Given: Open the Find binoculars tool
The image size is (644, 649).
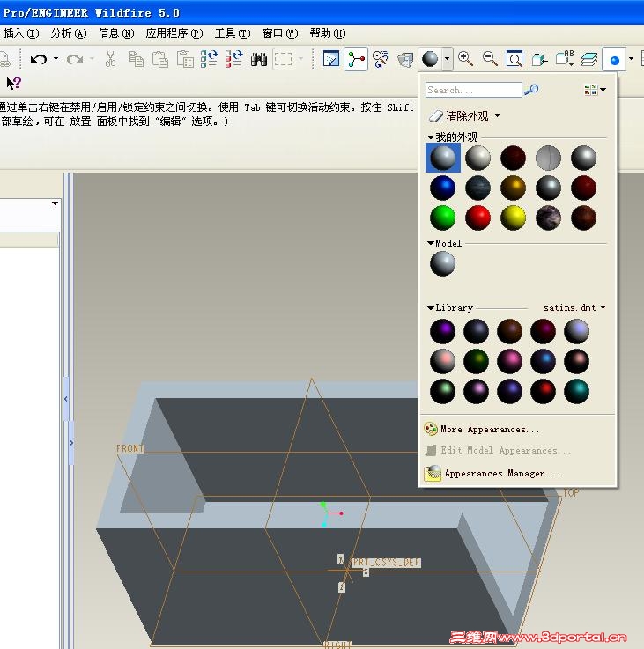Looking at the screenshot, I should pos(259,59).
